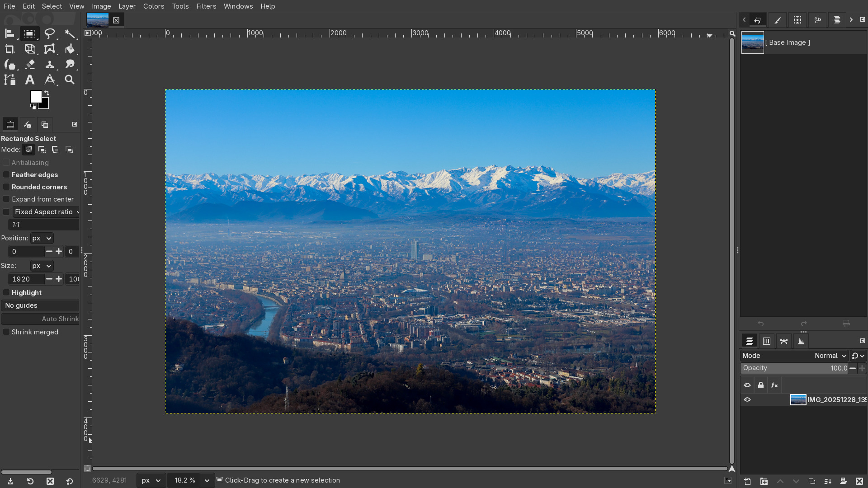Hide the IMG_20251228 layer visibility
The height and width of the screenshot is (488, 868).
[x=747, y=400]
